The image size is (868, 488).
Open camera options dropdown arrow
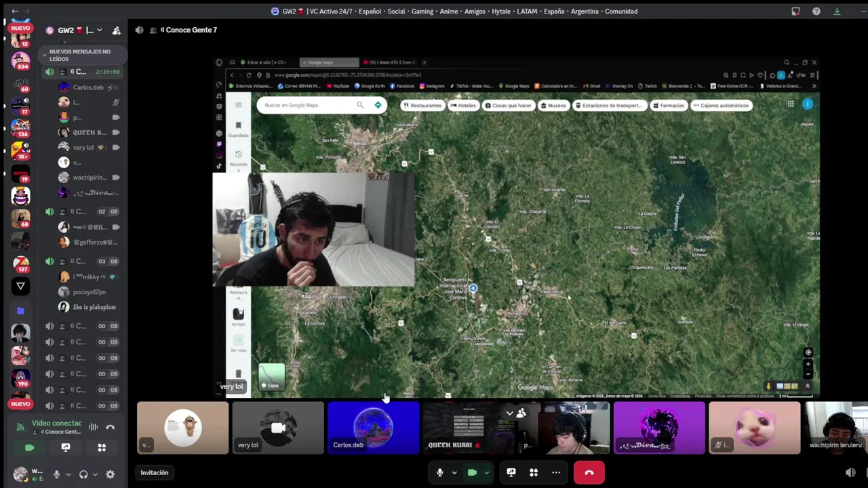(x=486, y=472)
